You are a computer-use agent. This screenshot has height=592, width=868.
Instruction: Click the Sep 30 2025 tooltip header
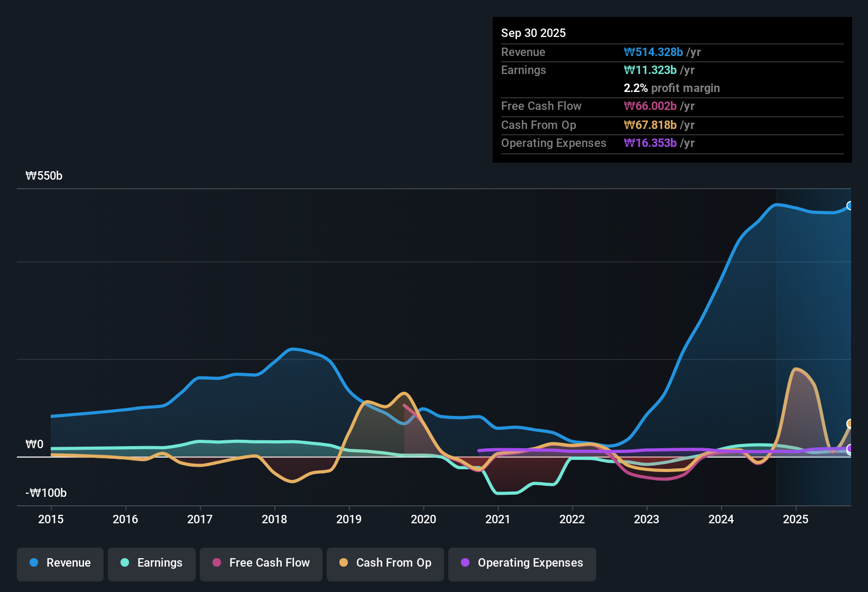(533, 33)
